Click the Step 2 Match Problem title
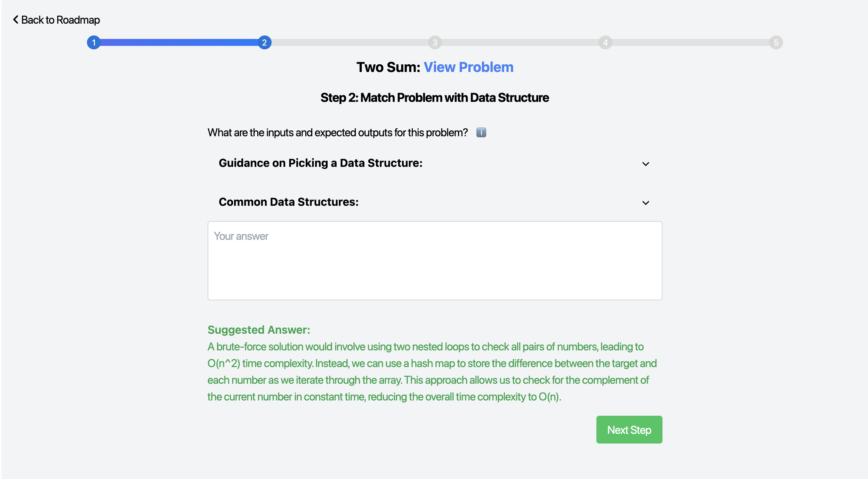 coord(435,98)
